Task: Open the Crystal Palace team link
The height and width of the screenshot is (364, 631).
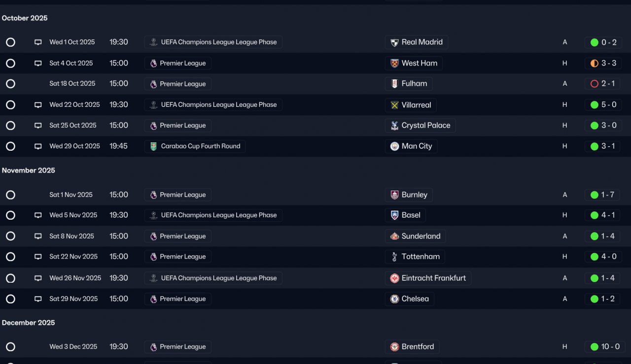Action: coord(420,126)
